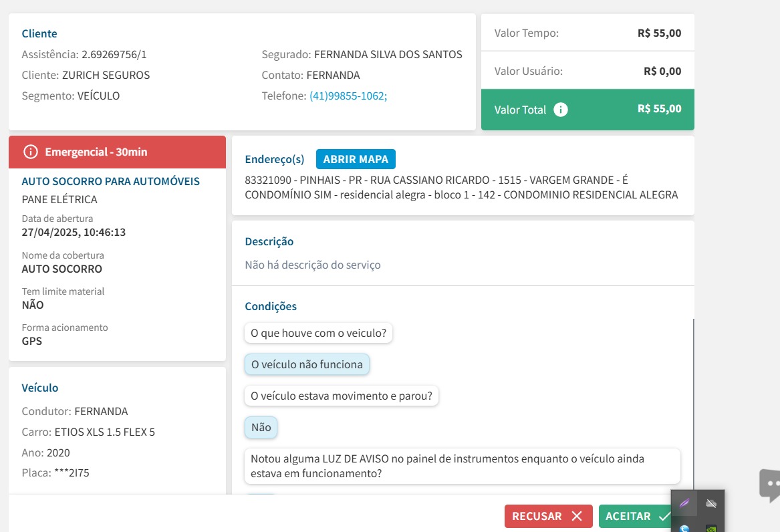The image size is (780, 532).
Task: Call the phone number (41)99855-1062
Action: 348,96
